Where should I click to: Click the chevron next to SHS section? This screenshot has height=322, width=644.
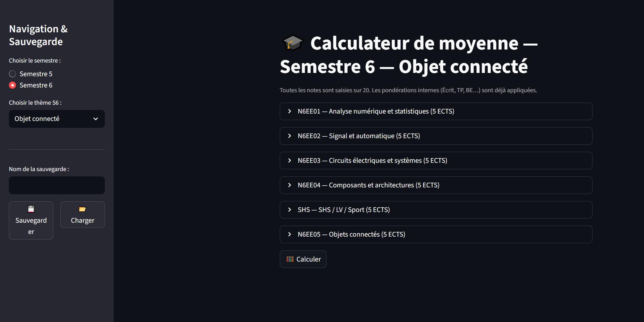289,210
